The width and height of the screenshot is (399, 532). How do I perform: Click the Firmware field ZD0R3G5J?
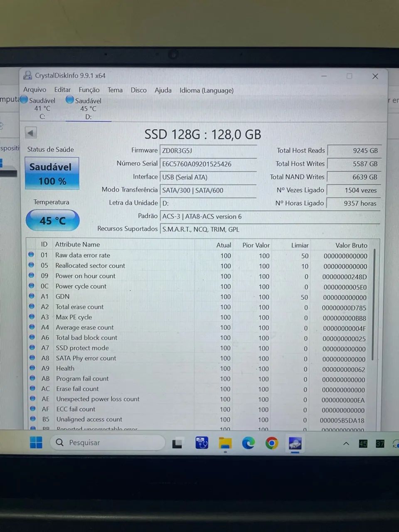(208, 150)
